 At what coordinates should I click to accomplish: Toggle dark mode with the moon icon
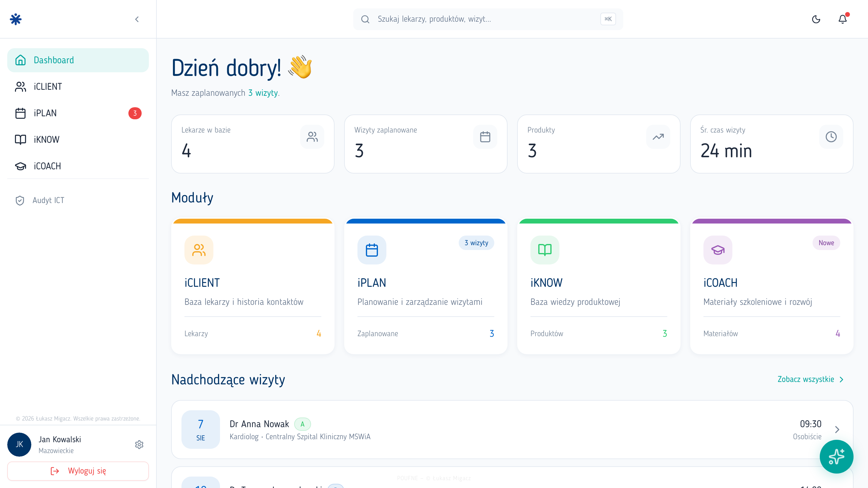click(816, 19)
